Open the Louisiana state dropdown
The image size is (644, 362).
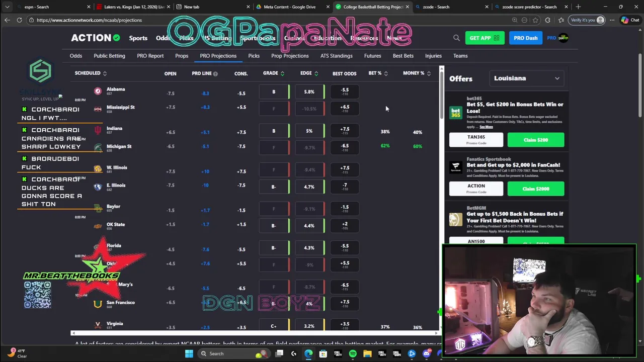tap(526, 78)
